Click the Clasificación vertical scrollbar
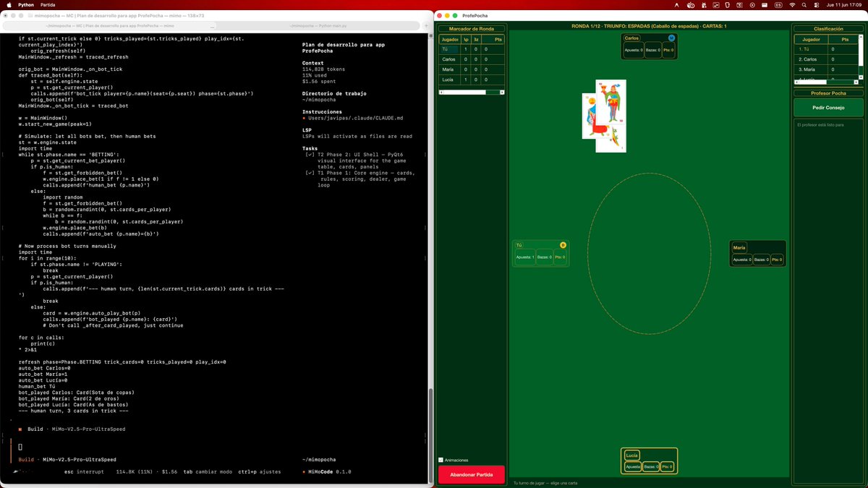Viewport: 868px width, 488px height. click(861, 58)
